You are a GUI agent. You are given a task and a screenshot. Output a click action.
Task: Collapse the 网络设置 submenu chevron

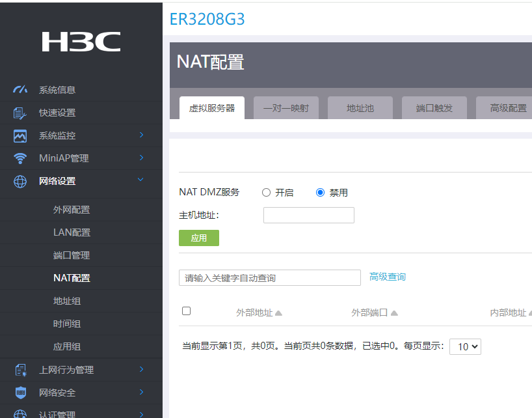140,180
